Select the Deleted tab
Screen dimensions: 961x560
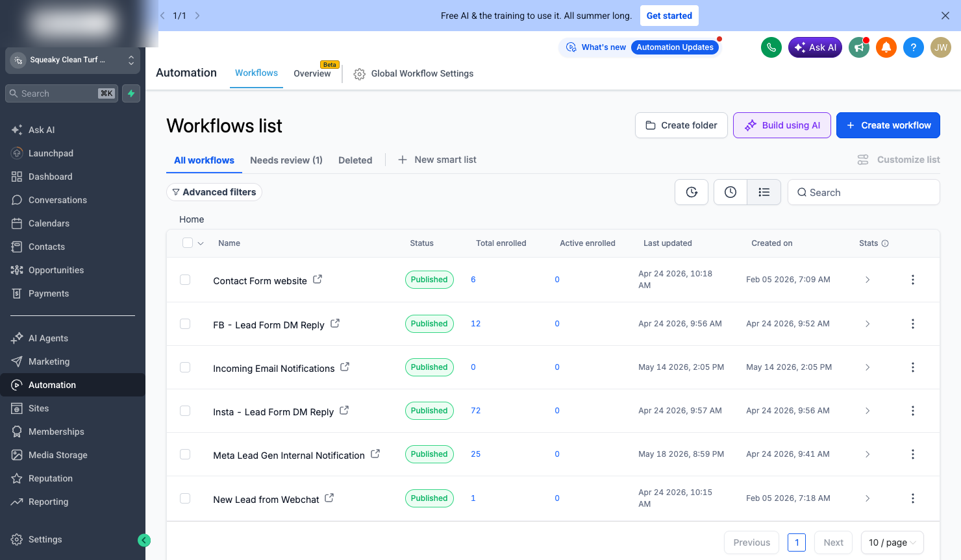[355, 160]
